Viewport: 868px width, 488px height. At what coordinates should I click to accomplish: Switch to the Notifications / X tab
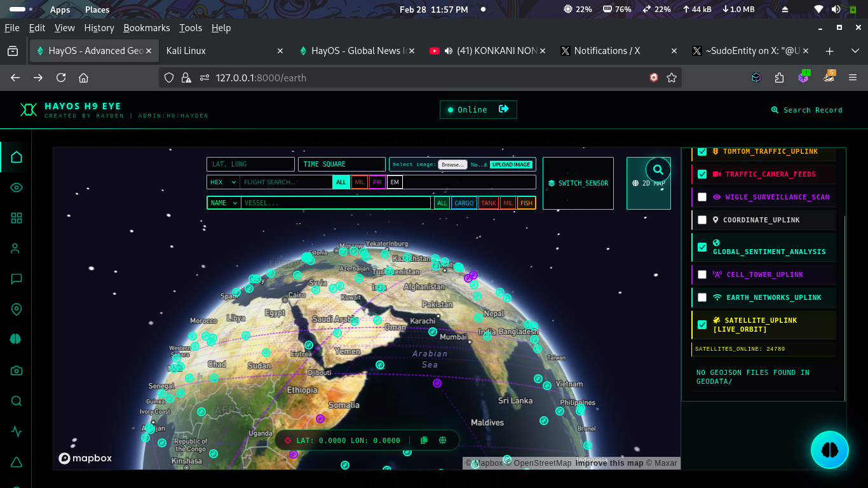coord(618,51)
